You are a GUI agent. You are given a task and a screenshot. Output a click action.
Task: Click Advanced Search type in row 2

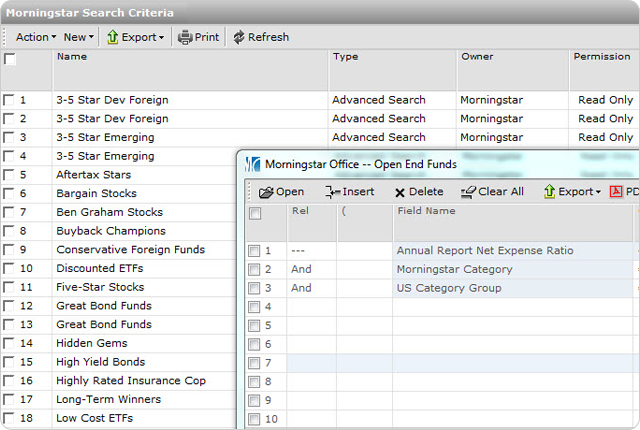(x=379, y=119)
